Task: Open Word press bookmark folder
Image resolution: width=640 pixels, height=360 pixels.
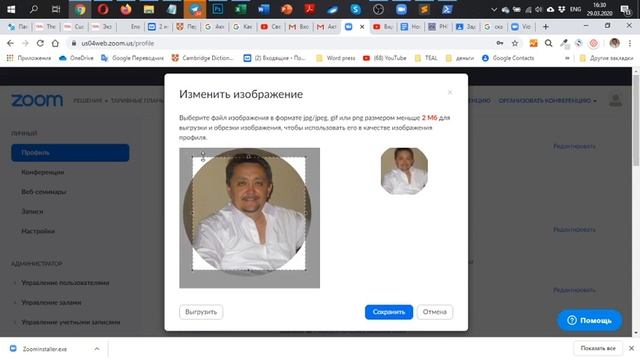Action: click(x=336, y=58)
